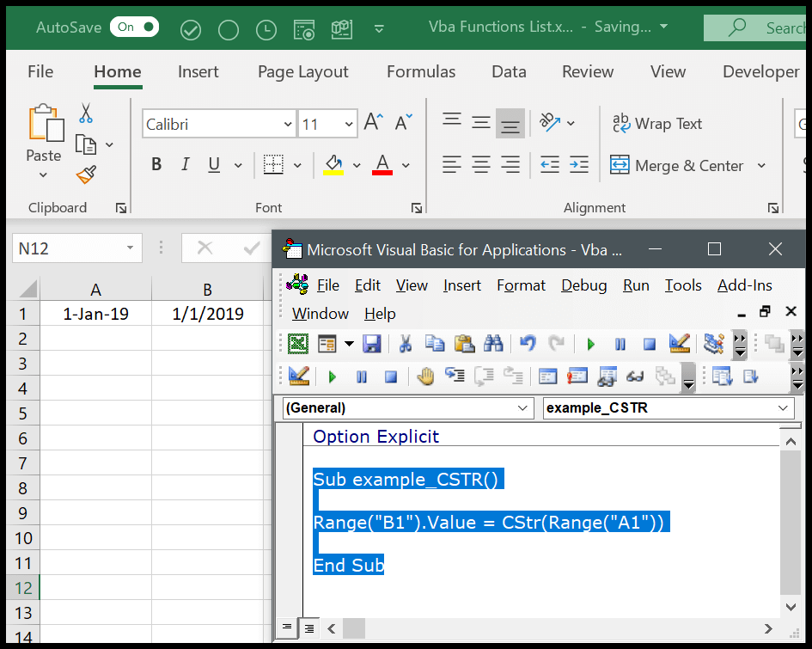Switch to the Formulas ribbon tab
The image size is (812, 649).
(421, 71)
